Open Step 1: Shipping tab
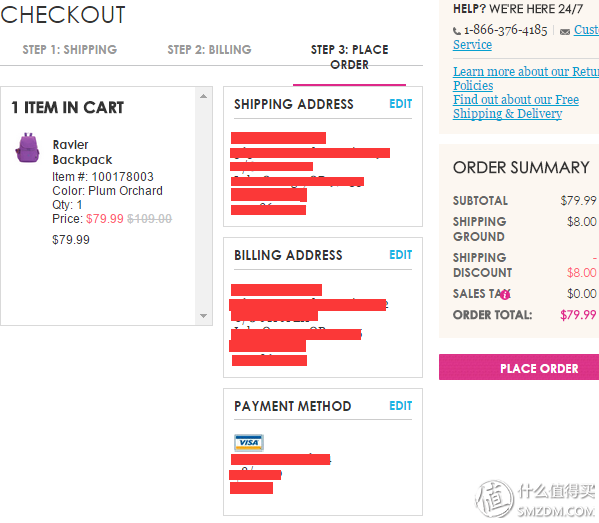 point(70,50)
